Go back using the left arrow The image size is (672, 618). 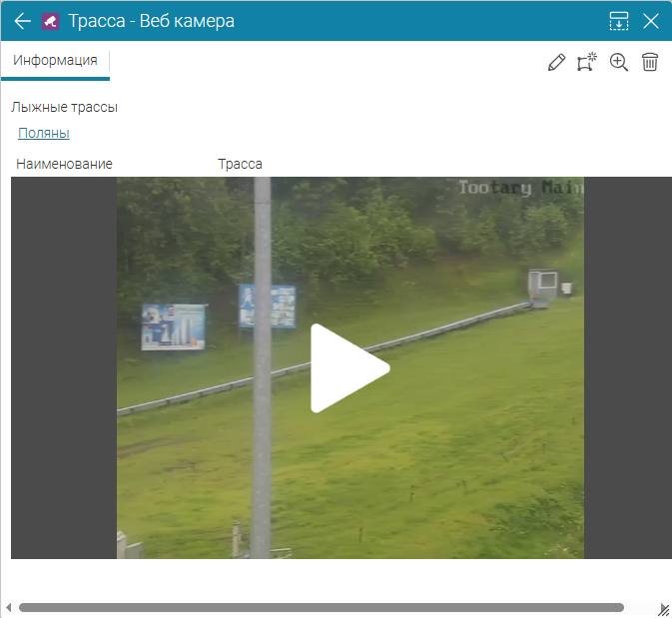pos(22,20)
